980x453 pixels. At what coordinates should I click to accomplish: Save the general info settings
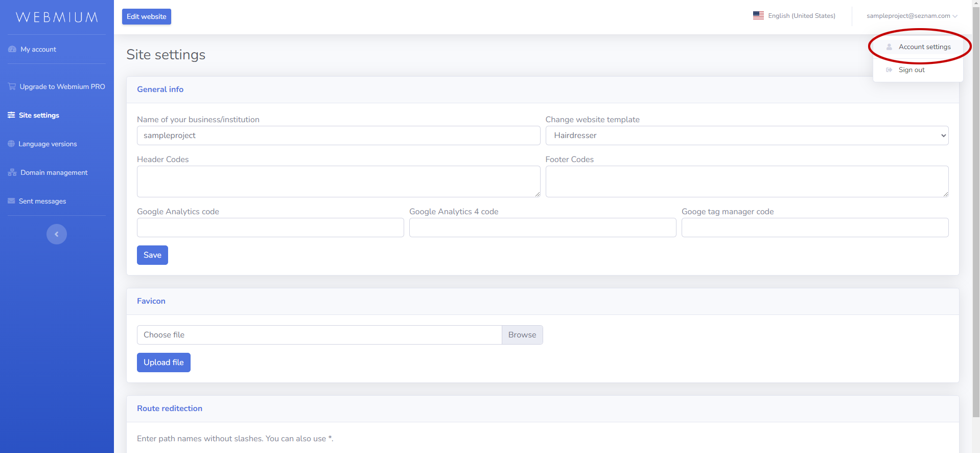pyautogui.click(x=152, y=255)
